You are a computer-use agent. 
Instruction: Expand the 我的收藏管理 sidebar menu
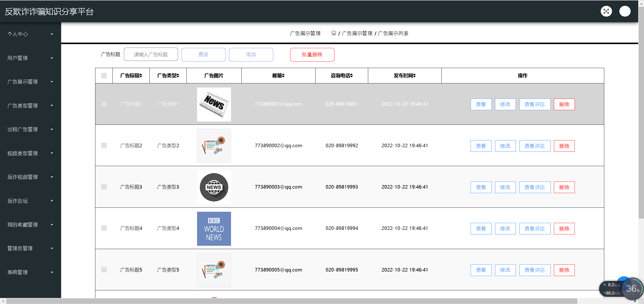click(x=30, y=225)
